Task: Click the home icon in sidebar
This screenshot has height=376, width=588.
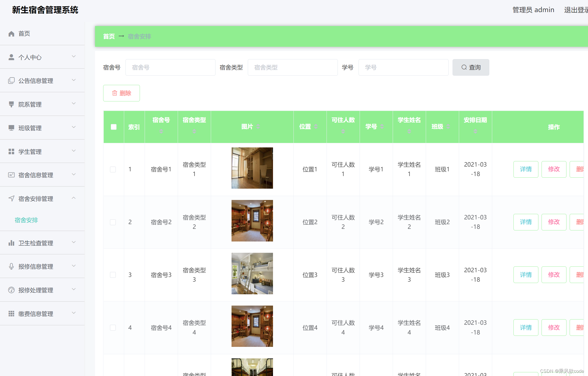Action: tap(11, 34)
